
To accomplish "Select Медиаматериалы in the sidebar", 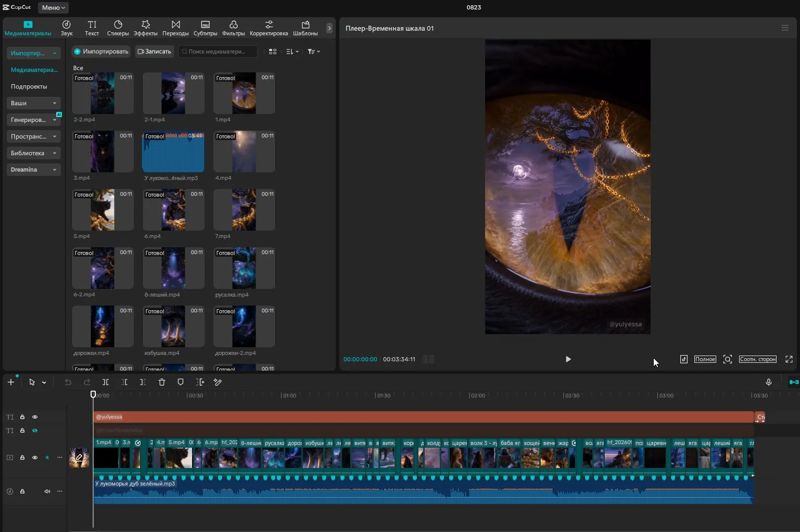I will [34, 70].
